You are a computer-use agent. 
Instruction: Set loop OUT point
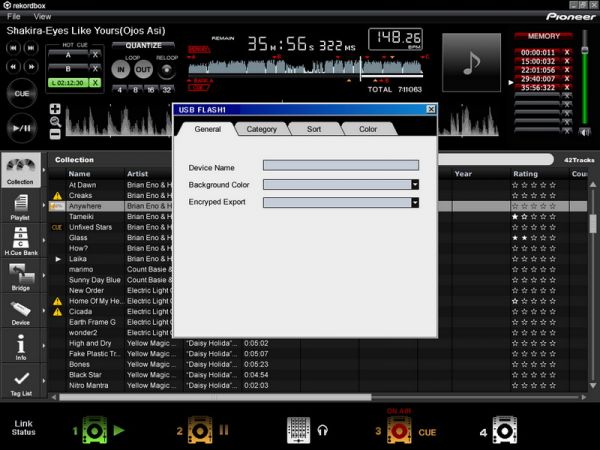[x=143, y=70]
